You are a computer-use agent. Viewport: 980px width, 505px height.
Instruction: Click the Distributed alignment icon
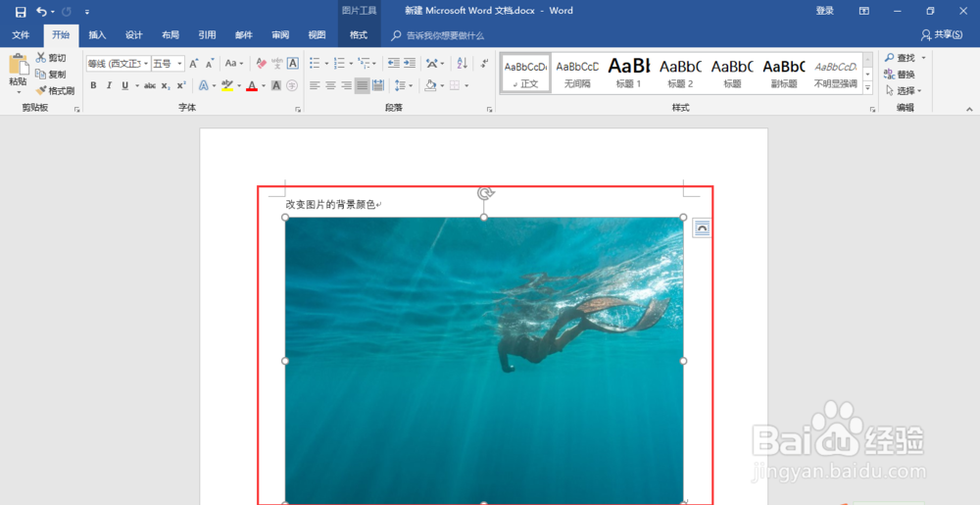(x=378, y=85)
